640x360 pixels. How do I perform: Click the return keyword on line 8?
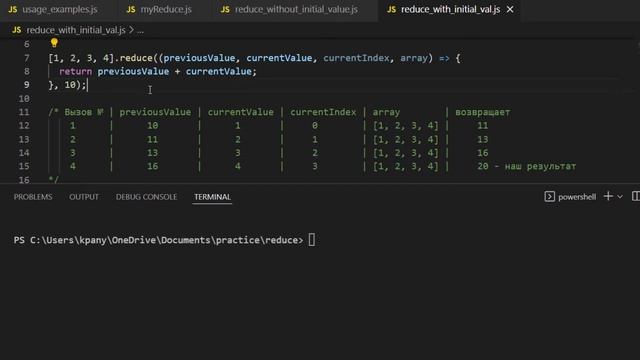pos(76,71)
